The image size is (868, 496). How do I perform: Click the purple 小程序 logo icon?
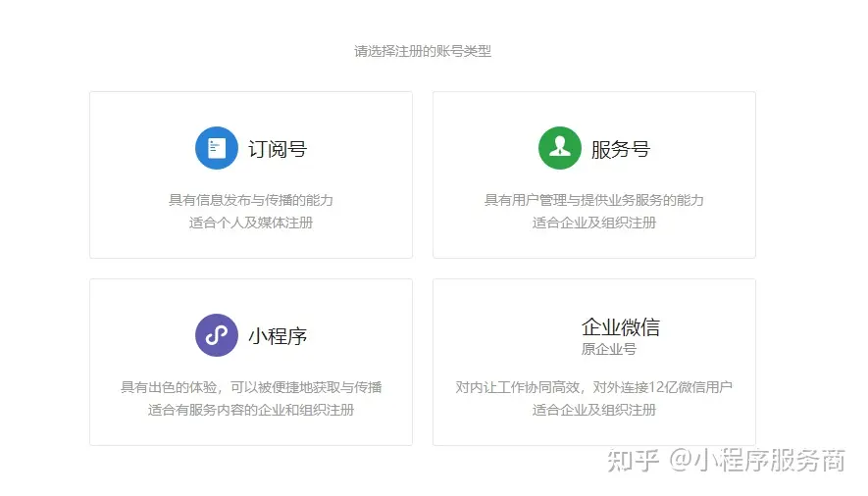(217, 335)
